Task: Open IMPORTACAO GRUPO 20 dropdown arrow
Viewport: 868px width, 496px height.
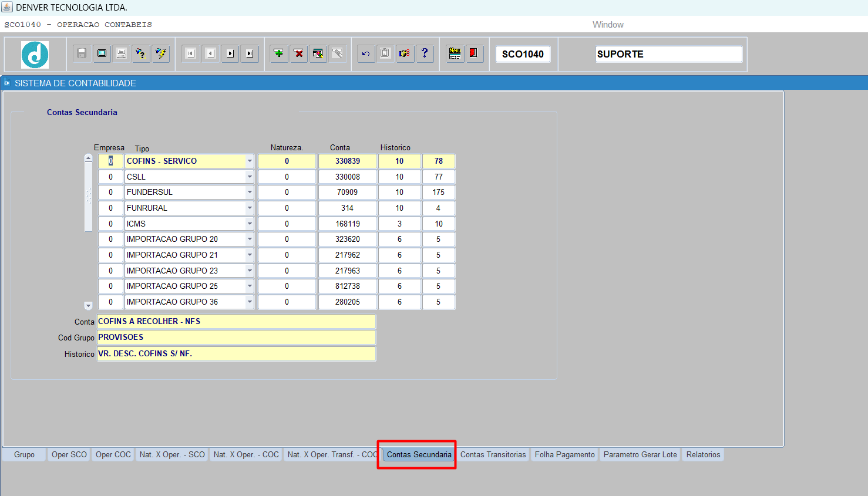Action: 250,239
